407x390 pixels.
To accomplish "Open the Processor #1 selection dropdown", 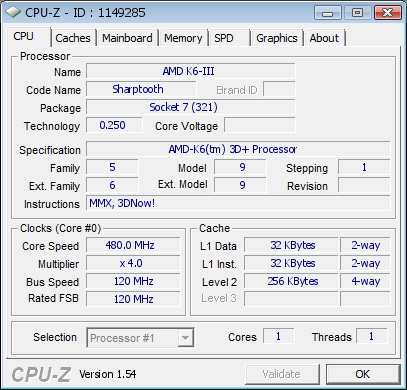I will [140, 338].
